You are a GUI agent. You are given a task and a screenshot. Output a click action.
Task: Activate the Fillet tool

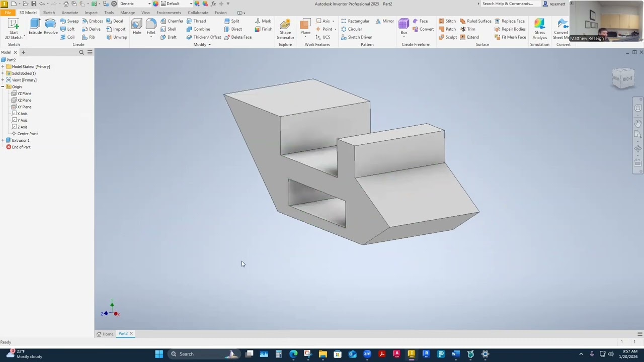151,27
